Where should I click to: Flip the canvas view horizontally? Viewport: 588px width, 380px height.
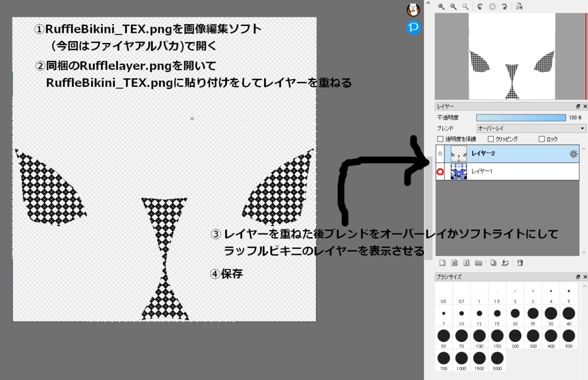(x=520, y=6)
